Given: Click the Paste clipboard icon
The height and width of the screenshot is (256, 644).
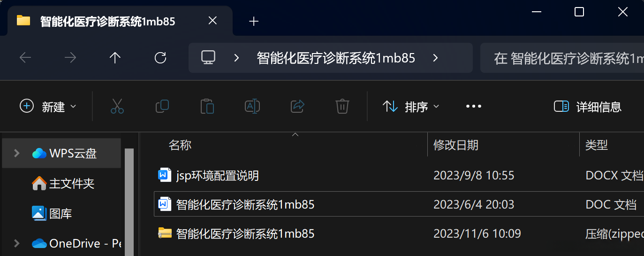Looking at the screenshot, I should (x=207, y=107).
